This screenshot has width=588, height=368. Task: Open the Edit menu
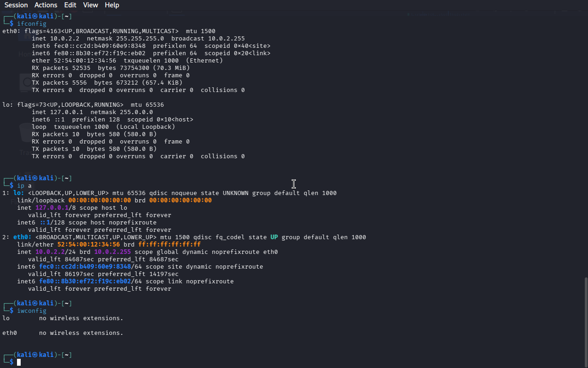pos(70,5)
